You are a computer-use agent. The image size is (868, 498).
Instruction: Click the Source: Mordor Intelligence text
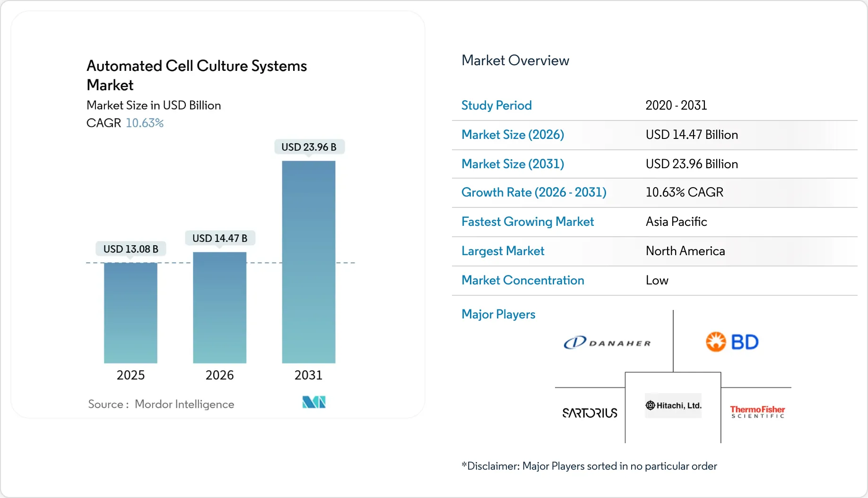161,404
